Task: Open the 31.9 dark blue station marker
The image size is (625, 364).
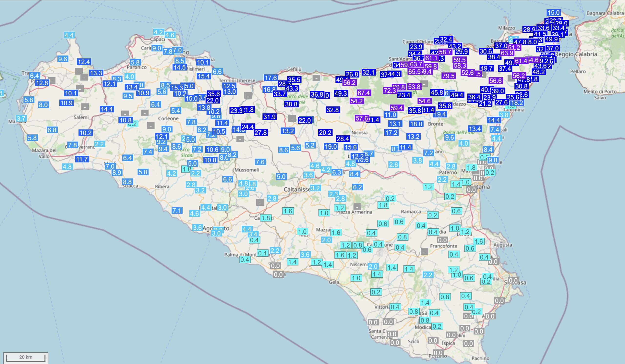Action: coord(269,117)
